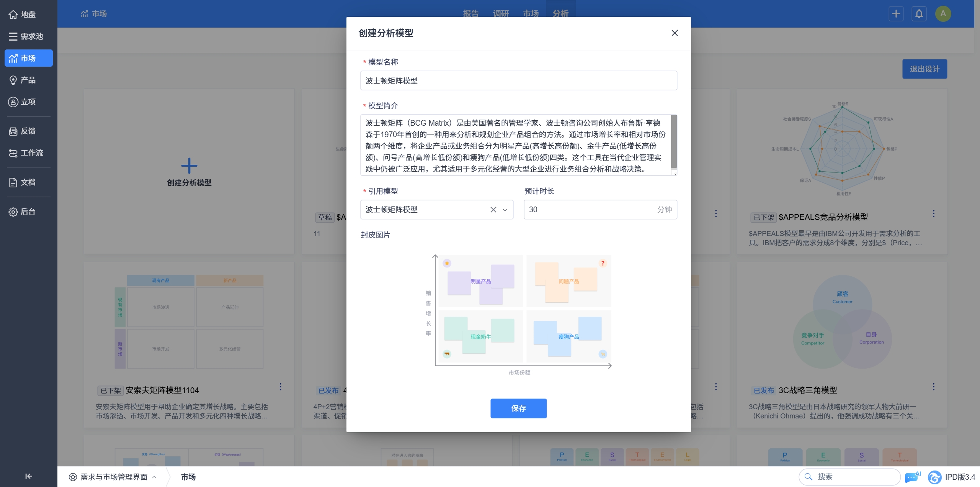Click the 模型名称 input field
This screenshot has height=487, width=980.
click(518, 80)
